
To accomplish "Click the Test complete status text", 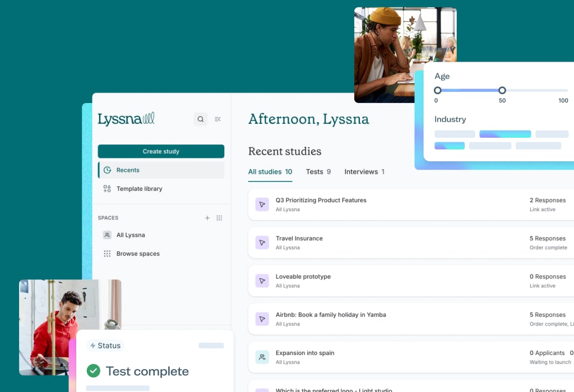I will (147, 371).
